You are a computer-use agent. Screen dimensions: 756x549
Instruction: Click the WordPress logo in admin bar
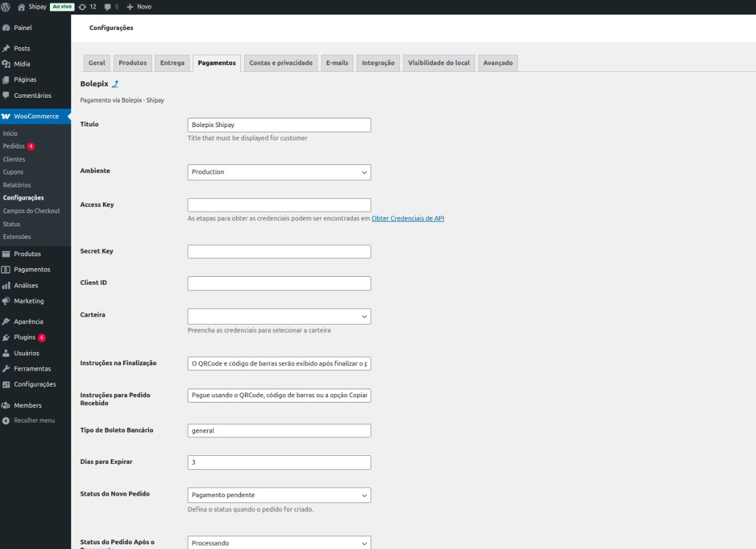coord(6,7)
